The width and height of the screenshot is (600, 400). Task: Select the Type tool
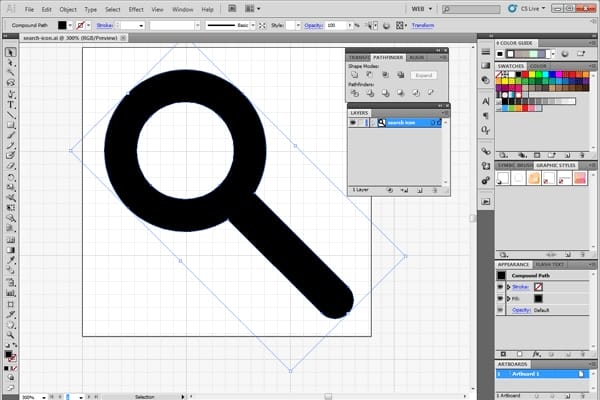pos(11,104)
